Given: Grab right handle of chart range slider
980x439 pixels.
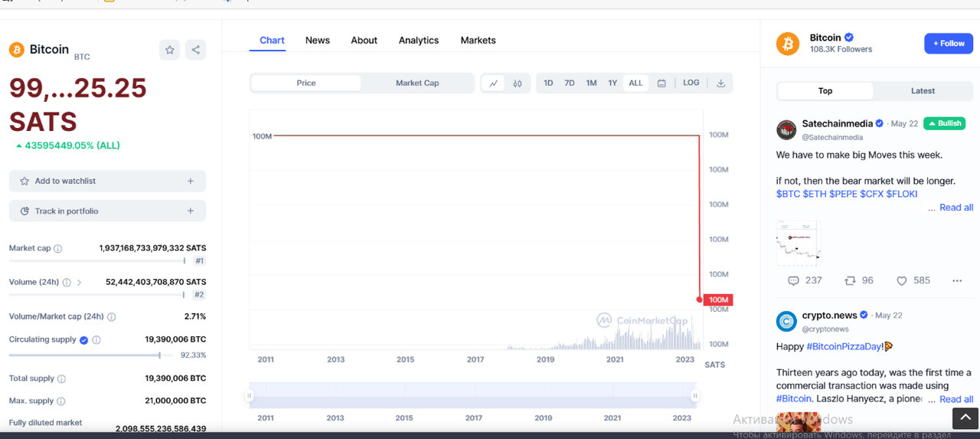Looking at the screenshot, I should pyautogui.click(x=694, y=395).
